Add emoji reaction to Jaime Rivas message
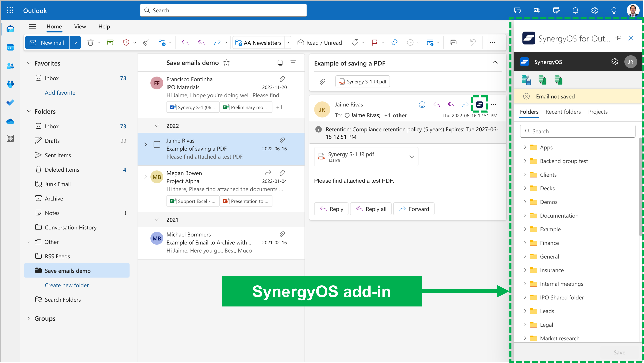The height and width of the screenshot is (363, 644). tap(422, 105)
